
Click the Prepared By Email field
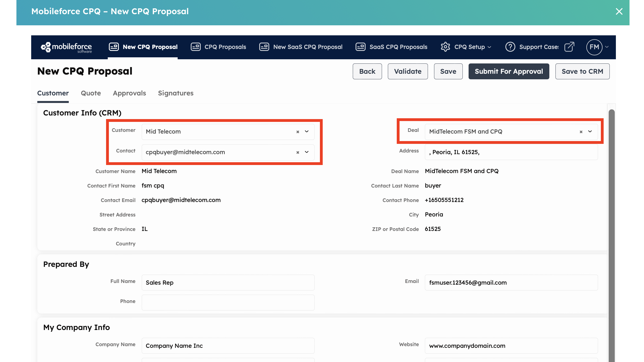click(511, 283)
